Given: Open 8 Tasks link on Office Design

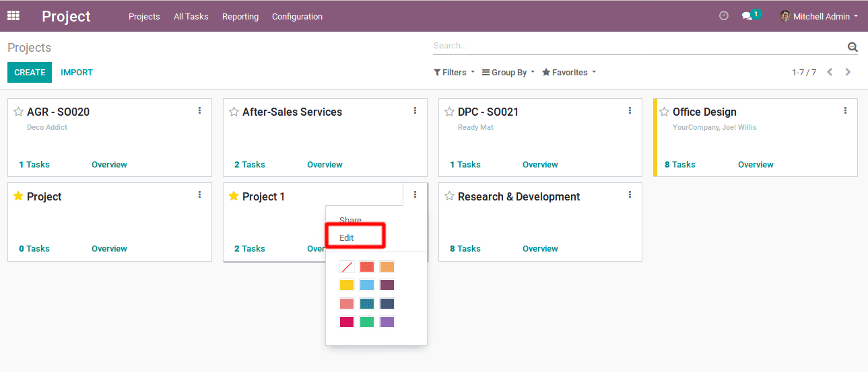Looking at the screenshot, I should [x=680, y=164].
